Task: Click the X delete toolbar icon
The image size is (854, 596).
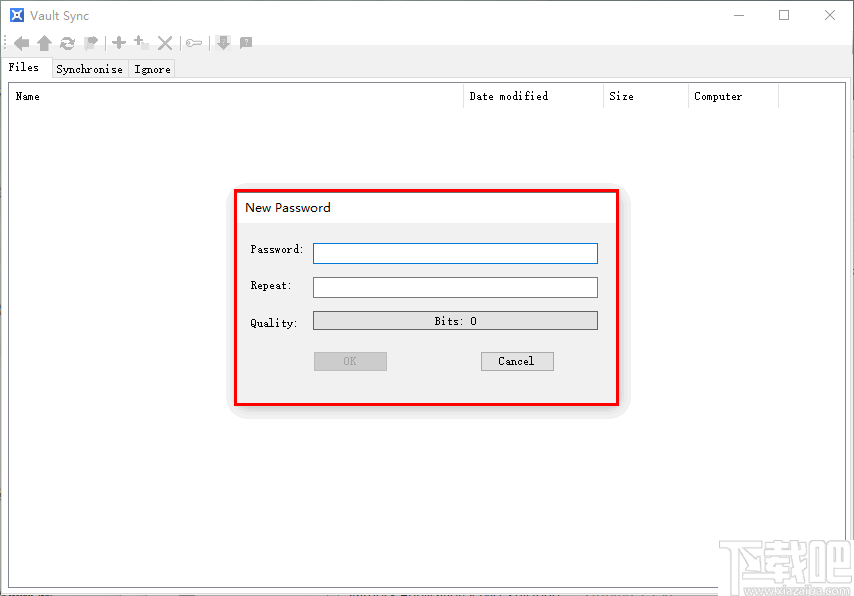Action: (x=164, y=43)
